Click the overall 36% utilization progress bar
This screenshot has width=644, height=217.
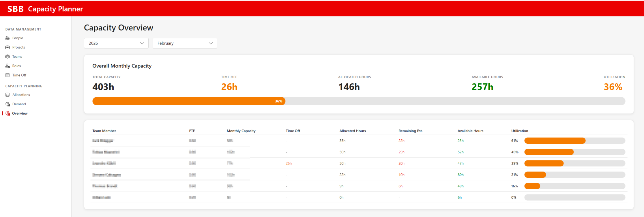click(359, 101)
